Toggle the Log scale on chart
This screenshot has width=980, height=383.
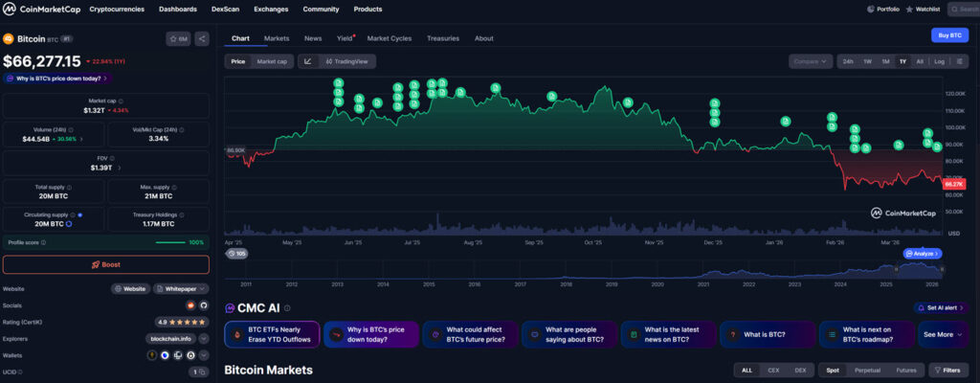tap(939, 61)
